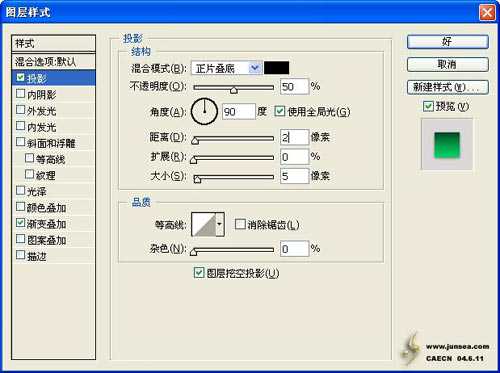This screenshot has width=500, height=373.
Task: Enable 消除锯齿 checkbox
Action: 240,224
